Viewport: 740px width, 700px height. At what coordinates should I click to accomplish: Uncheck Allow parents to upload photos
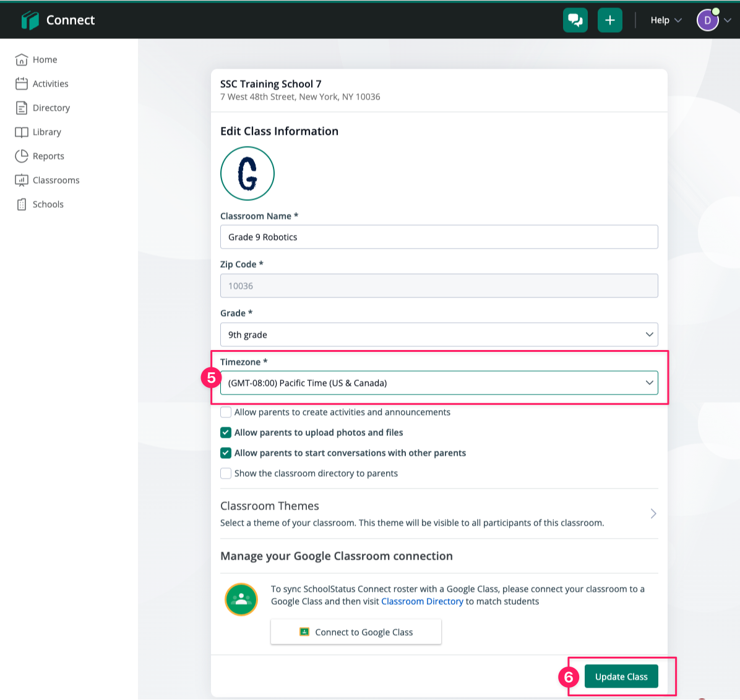[226, 432]
